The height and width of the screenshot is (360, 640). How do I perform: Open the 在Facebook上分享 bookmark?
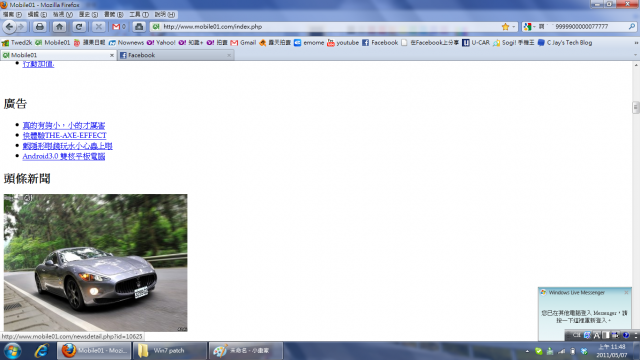[x=430, y=42]
